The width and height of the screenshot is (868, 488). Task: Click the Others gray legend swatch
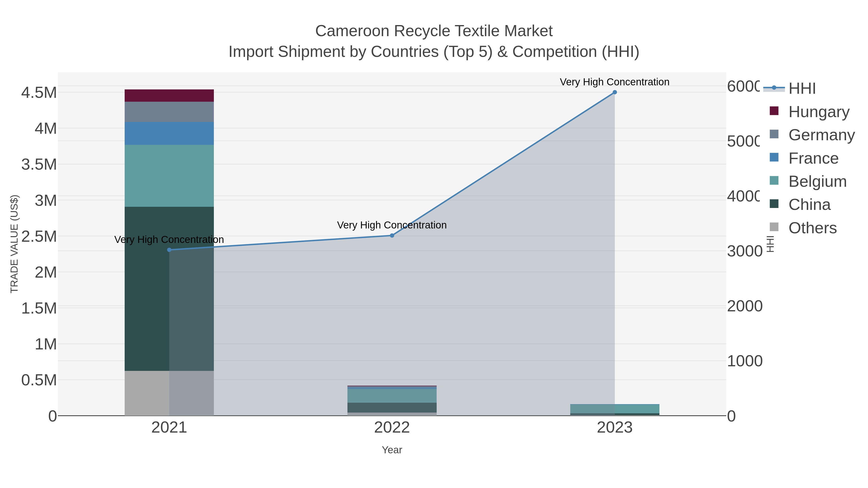pyautogui.click(x=774, y=227)
